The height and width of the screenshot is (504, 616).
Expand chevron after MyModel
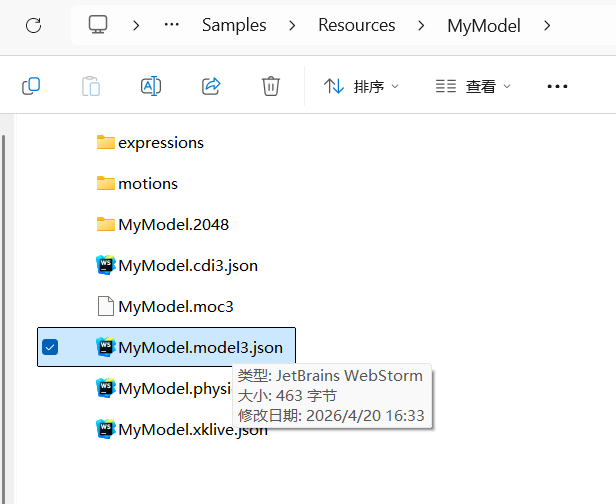pos(547,26)
